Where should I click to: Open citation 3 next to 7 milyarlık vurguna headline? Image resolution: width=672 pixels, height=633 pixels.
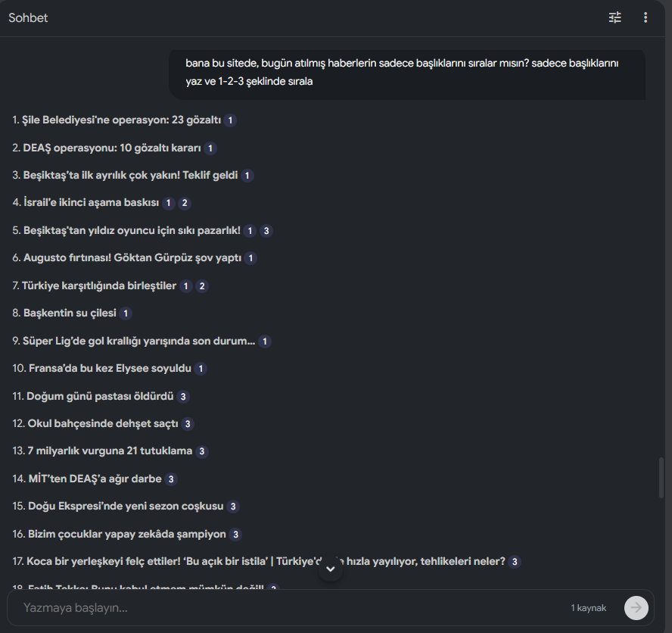[x=202, y=451]
